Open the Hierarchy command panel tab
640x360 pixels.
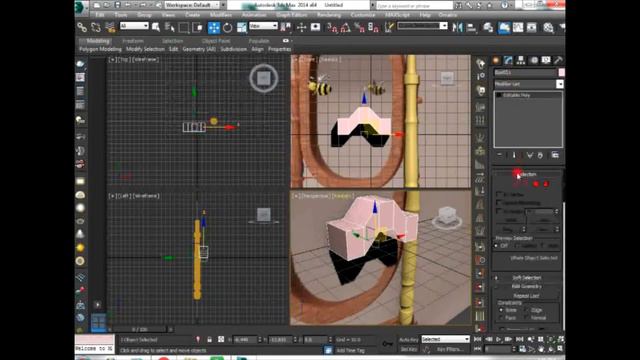pyautogui.click(x=521, y=60)
